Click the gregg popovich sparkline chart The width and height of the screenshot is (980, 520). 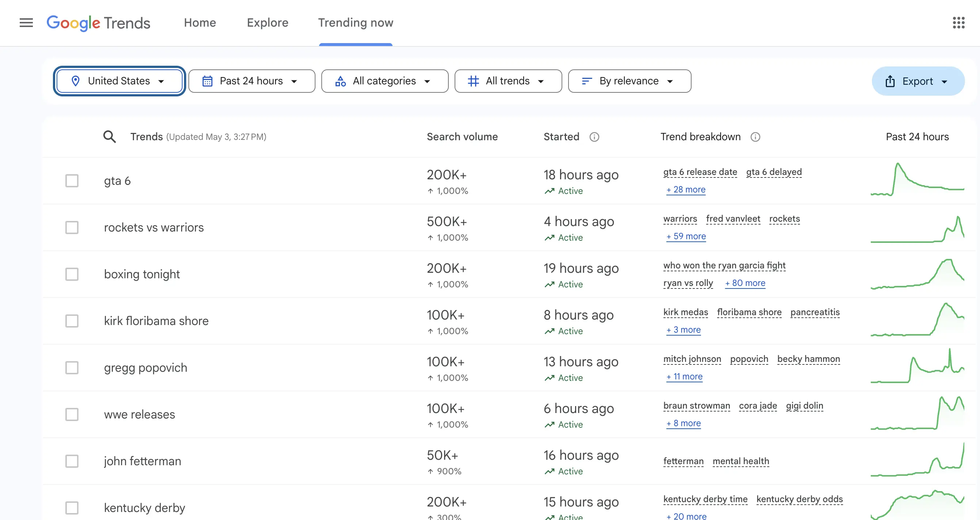point(917,366)
